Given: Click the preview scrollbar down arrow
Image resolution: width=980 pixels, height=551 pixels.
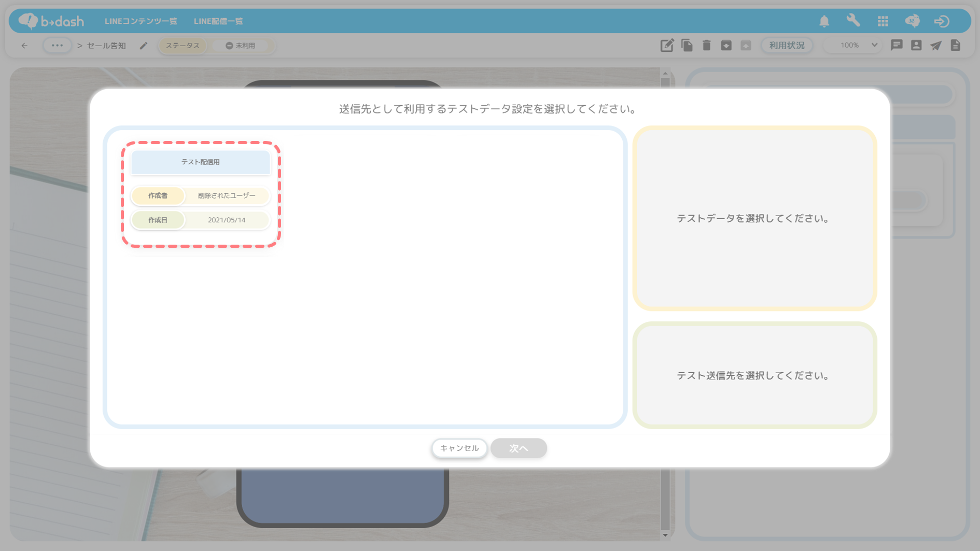Looking at the screenshot, I should tap(665, 535).
